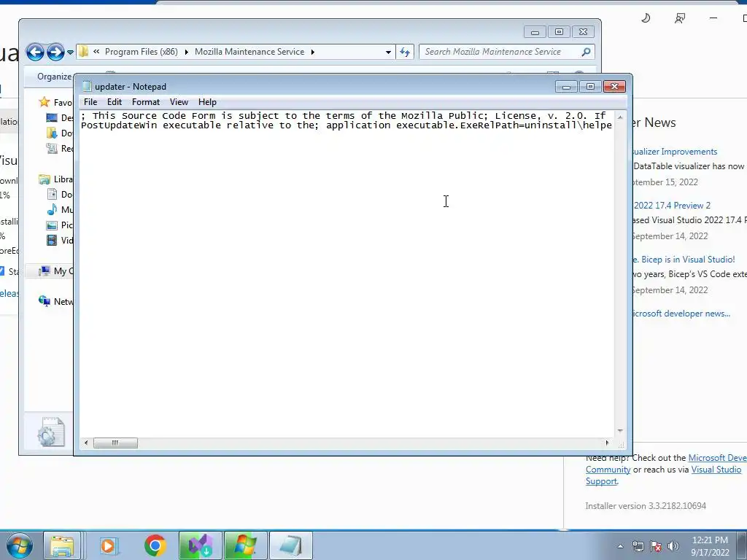Click Notepad horizontal scroll left arrow

pos(86,443)
